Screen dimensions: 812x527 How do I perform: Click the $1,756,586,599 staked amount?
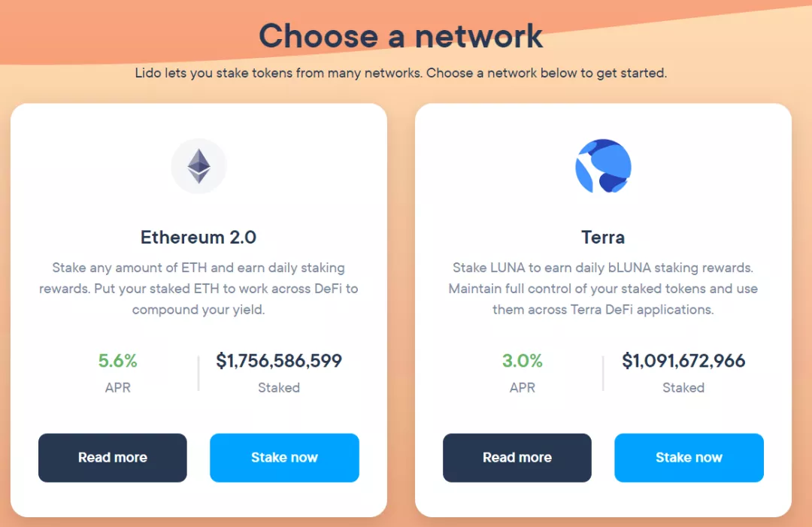[x=278, y=361]
